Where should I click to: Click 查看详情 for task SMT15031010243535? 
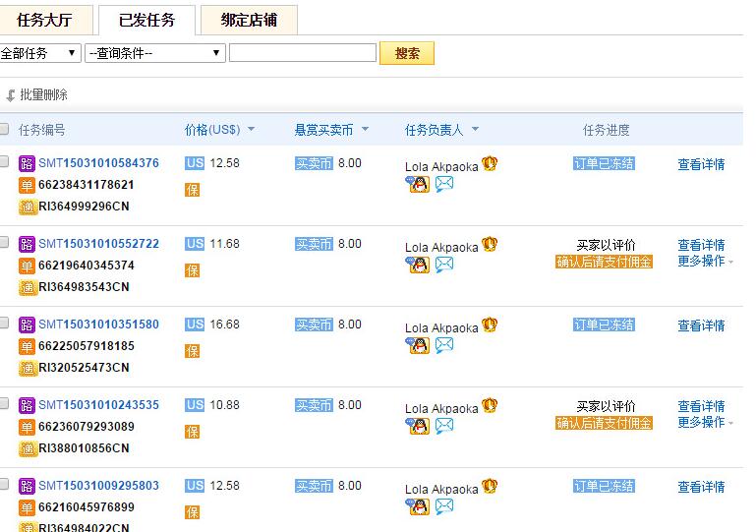click(x=701, y=406)
